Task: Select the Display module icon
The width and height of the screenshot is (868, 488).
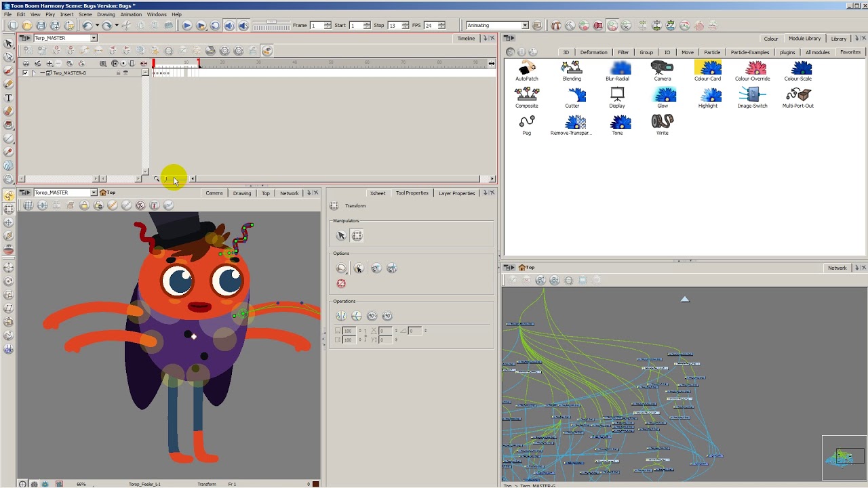Action: (617, 95)
